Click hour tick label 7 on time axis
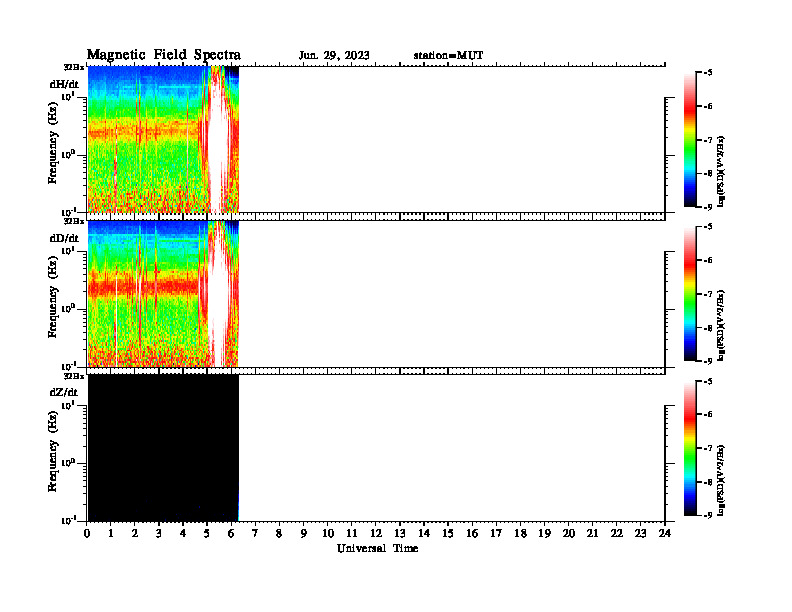The image size is (792, 612). pos(255,533)
